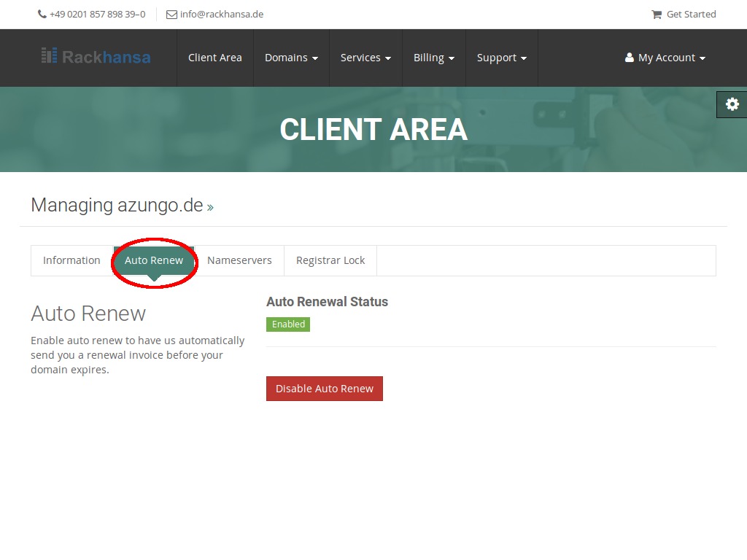Click the phone icon in top bar
The width and height of the screenshot is (747, 560).
pos(42,15)
